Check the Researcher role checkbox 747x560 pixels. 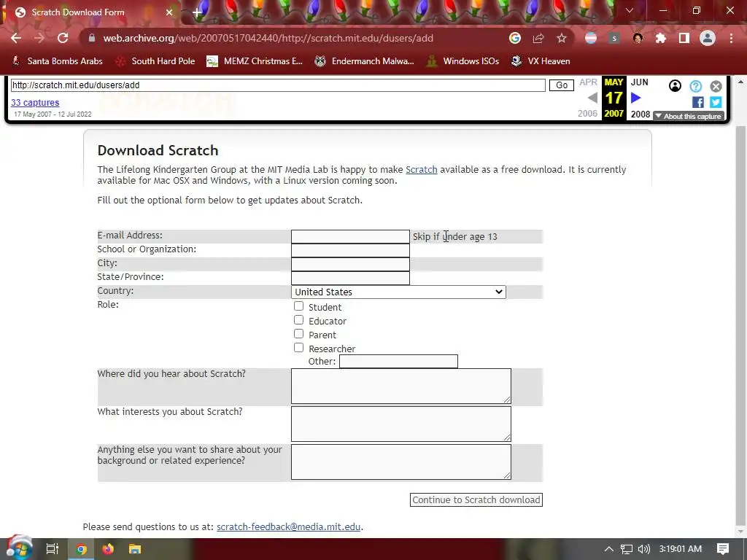click(298, 348)
